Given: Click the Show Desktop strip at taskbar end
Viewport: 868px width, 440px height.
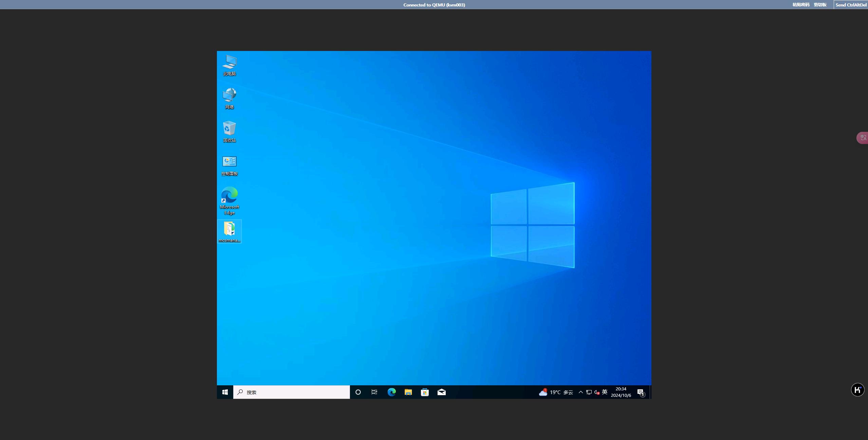Looking at the screenshot, I should click(x=650, y=392).
